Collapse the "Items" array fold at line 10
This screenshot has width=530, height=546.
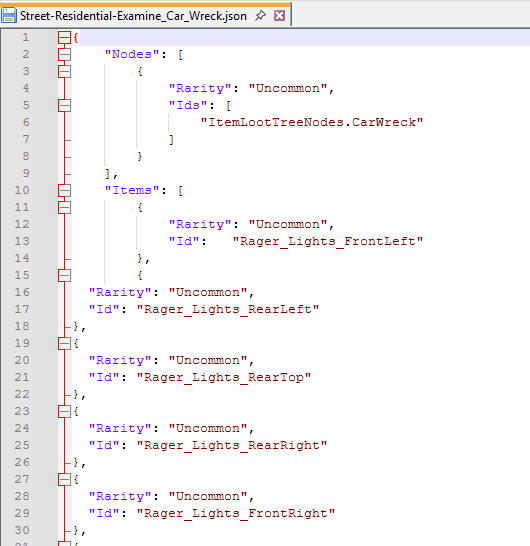(64, 190)
